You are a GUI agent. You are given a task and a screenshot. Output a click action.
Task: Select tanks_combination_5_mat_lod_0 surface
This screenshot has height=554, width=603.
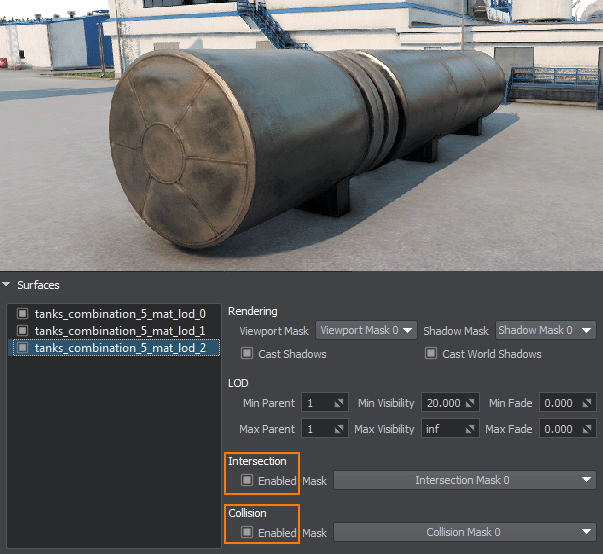[120, 314]
